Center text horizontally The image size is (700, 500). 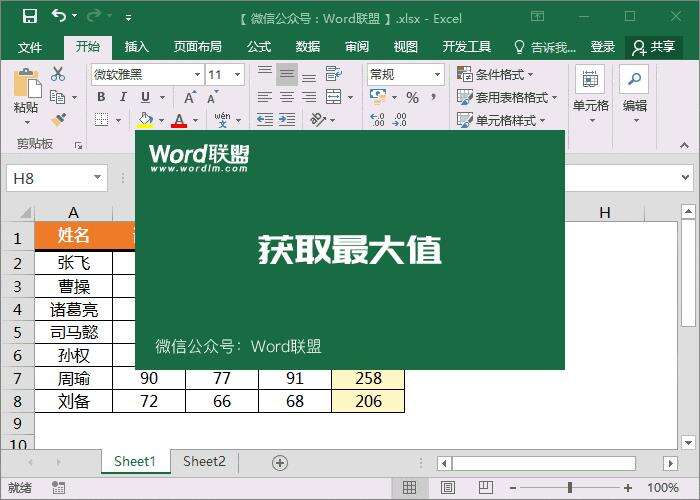point(287,97)
